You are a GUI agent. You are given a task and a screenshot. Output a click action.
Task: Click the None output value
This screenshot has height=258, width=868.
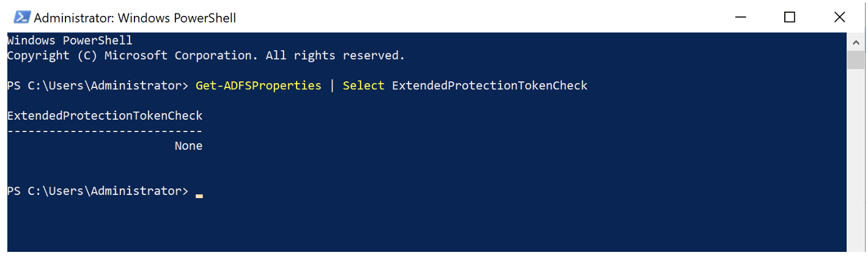188,146
